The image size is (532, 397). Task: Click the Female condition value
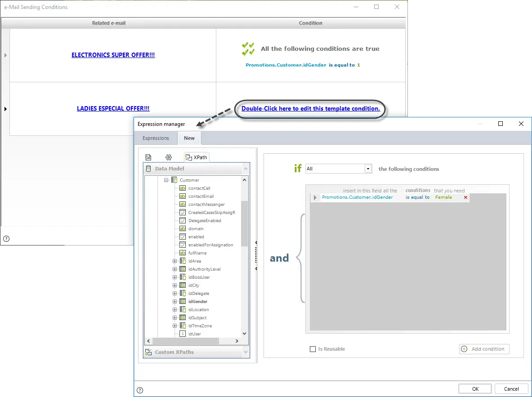tap(443, 197)
